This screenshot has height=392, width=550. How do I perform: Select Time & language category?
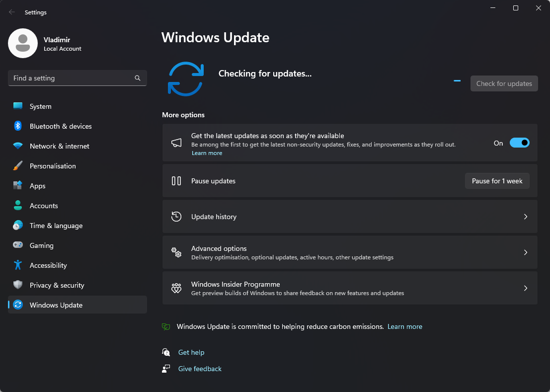click(56, 226)
